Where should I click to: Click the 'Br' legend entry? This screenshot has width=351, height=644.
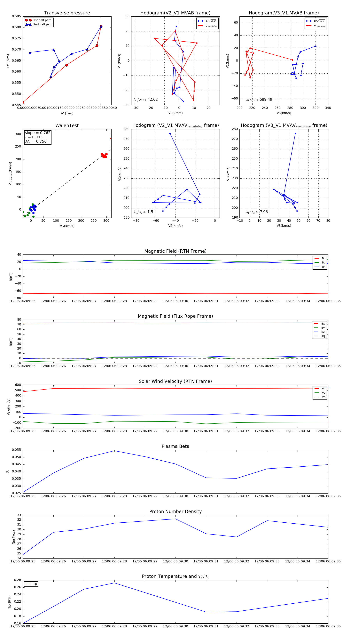(x=320, y=259)
